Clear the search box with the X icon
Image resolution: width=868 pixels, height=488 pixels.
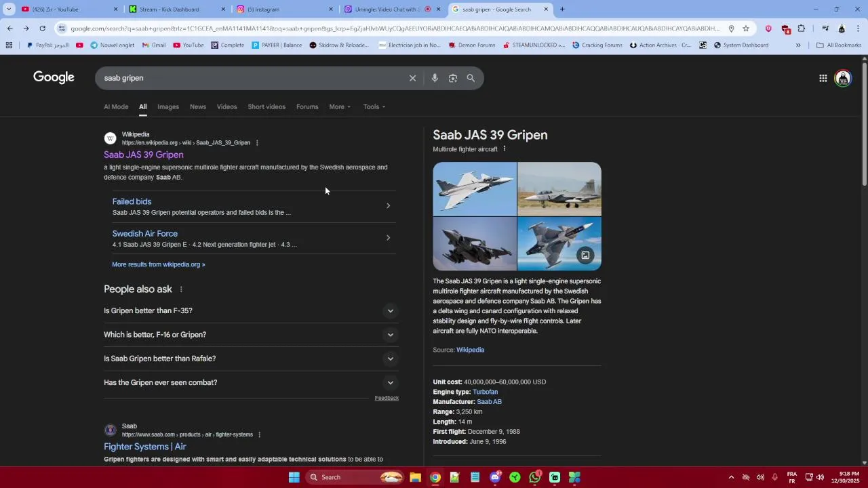(412, 78)
